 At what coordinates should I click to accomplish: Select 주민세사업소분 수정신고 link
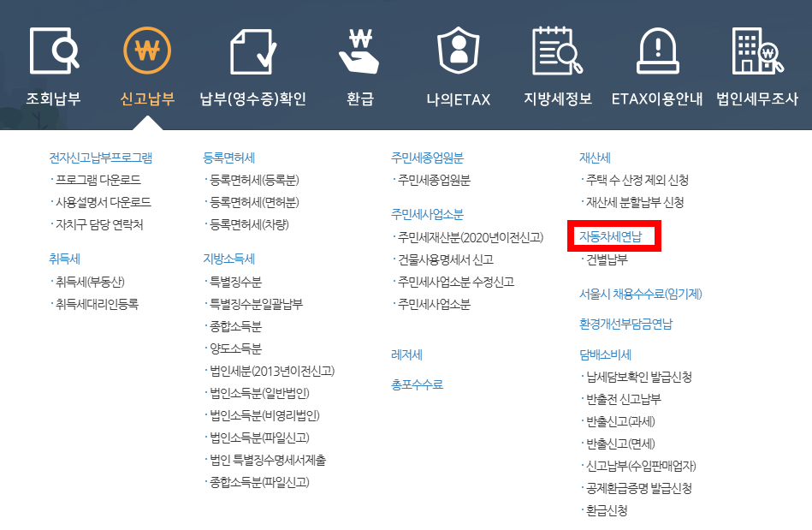point(456,282)
